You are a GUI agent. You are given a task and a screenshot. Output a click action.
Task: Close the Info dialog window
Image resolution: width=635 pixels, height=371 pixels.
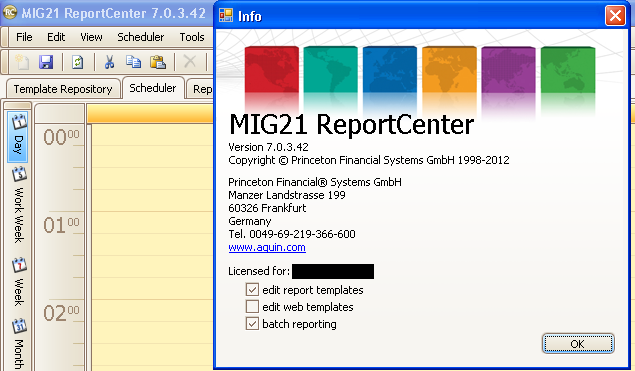pos(615,16)
